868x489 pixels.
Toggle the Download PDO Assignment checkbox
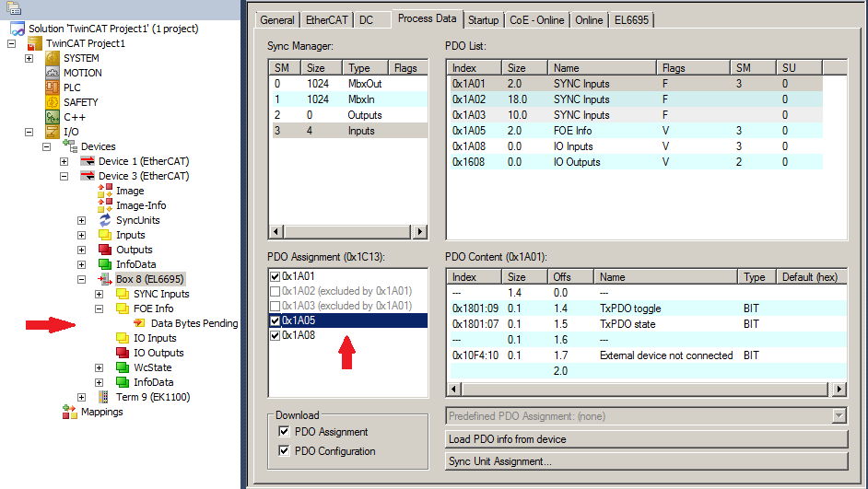click(x=284, y=432)
